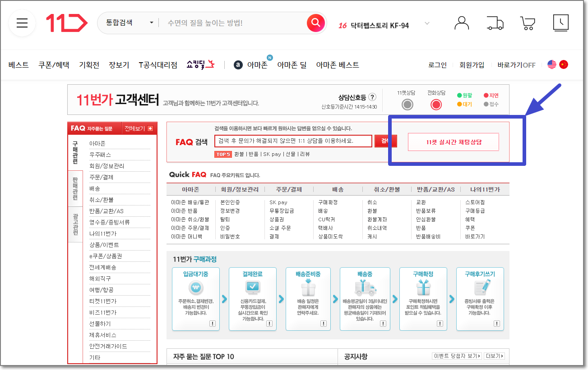Select the 판매관련 vertical tab
The image size is (588, 370).
75,188
